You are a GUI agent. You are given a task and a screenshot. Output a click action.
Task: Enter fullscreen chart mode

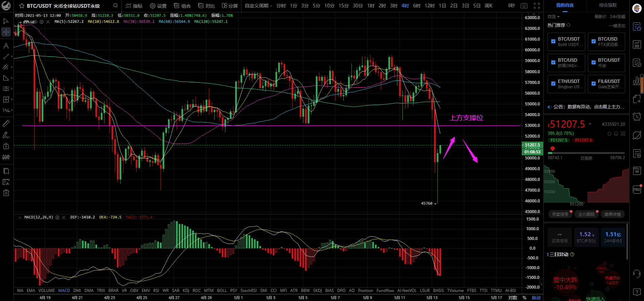pos(537,6)
